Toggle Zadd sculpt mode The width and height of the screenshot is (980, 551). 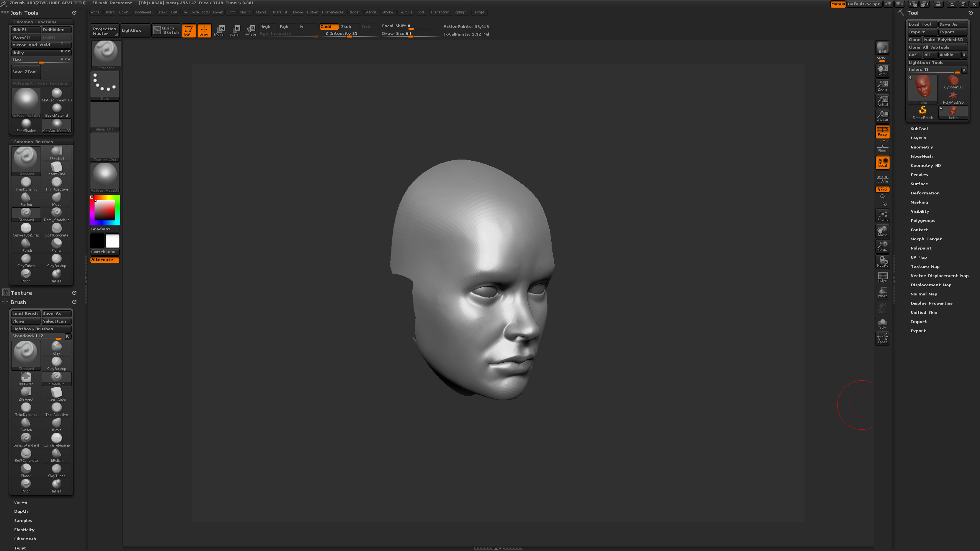coord(329,26)
